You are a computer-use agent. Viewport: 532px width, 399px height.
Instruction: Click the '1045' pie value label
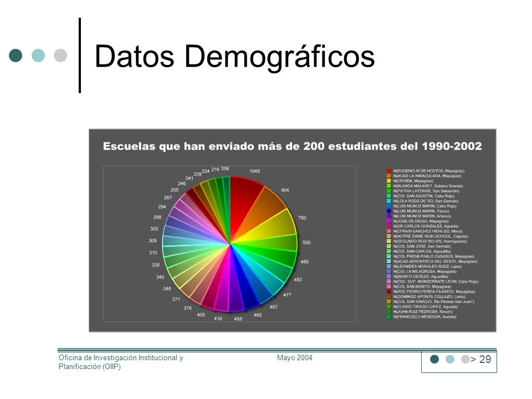(255, 171)
